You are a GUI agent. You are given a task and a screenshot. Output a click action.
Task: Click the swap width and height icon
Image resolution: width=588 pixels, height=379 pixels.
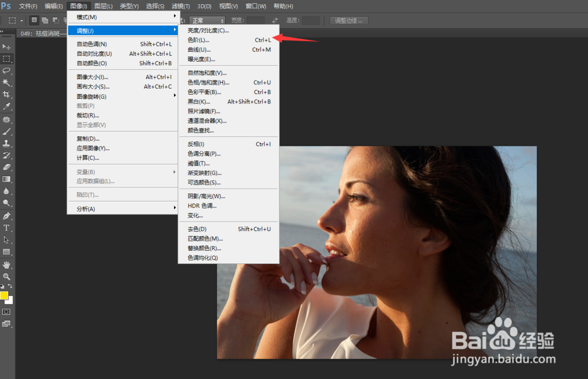coord(275,21)
